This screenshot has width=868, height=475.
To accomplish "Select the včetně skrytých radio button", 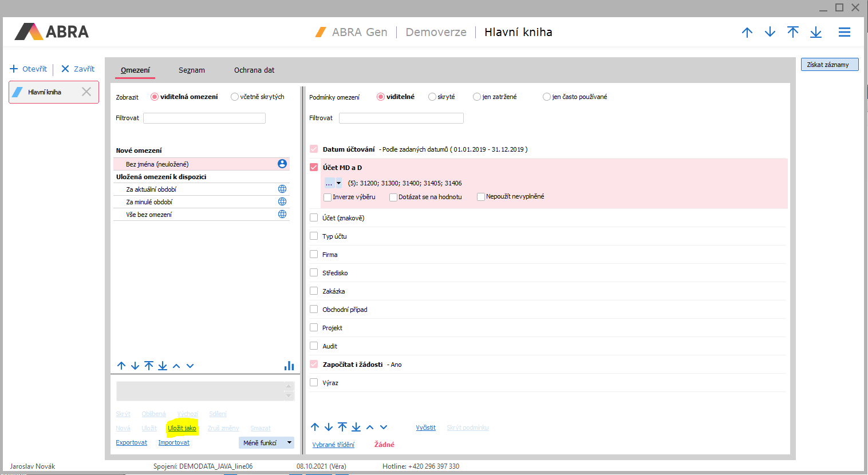I will click(235, 97).
